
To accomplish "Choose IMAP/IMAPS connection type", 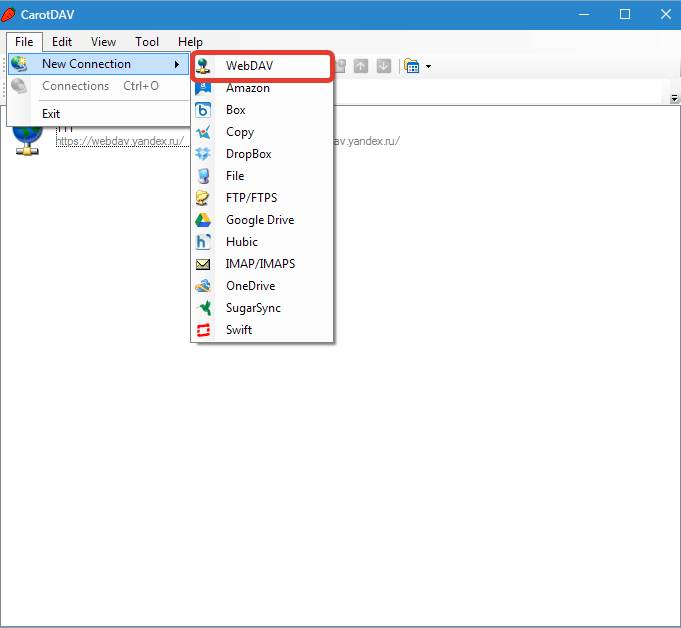I will [x=262, y=264].
